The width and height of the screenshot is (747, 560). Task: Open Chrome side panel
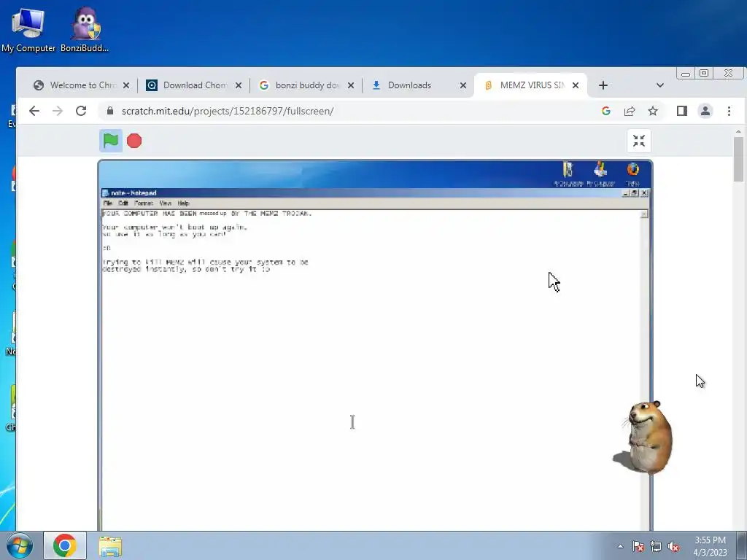tap(682, 111)
